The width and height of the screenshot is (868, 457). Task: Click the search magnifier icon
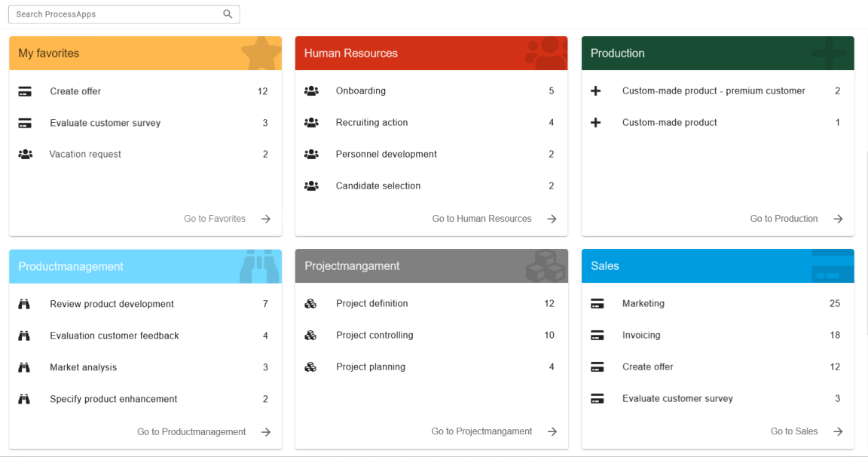228,14
